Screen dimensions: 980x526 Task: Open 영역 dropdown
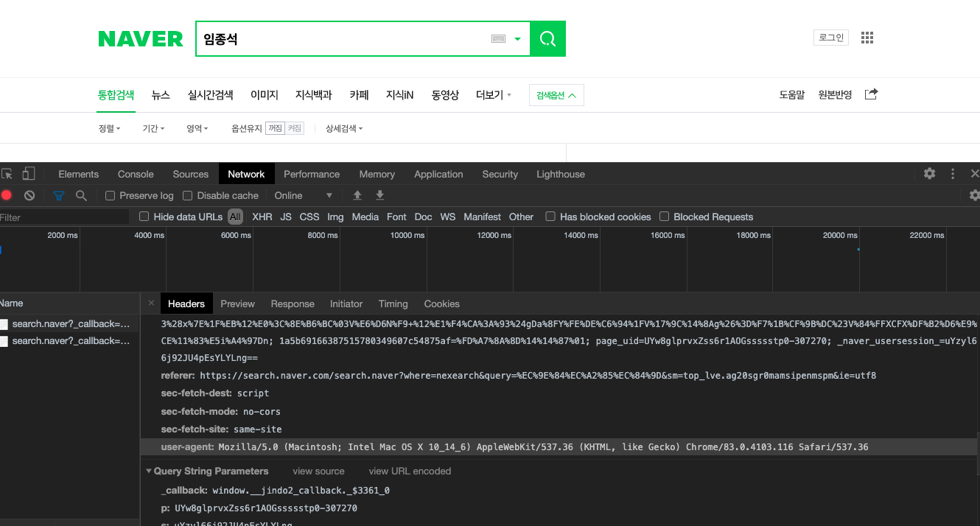pos(197,128)
